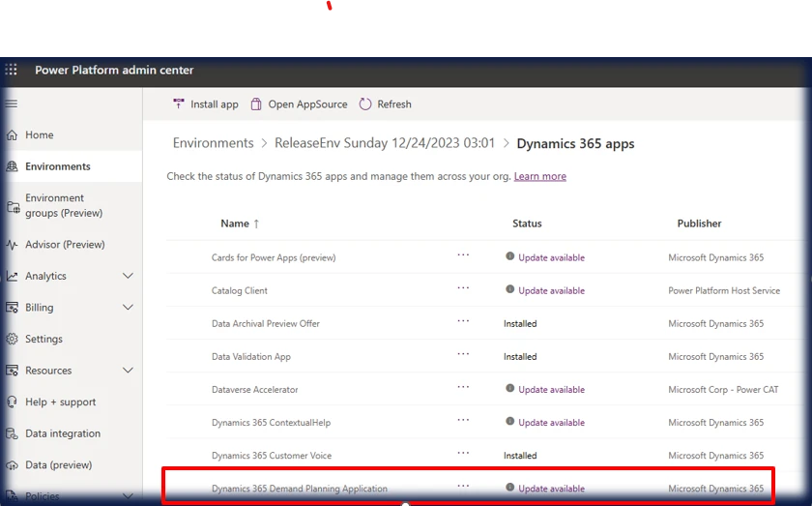
Task: Click the Analytics chart icon
Action: 12,276
